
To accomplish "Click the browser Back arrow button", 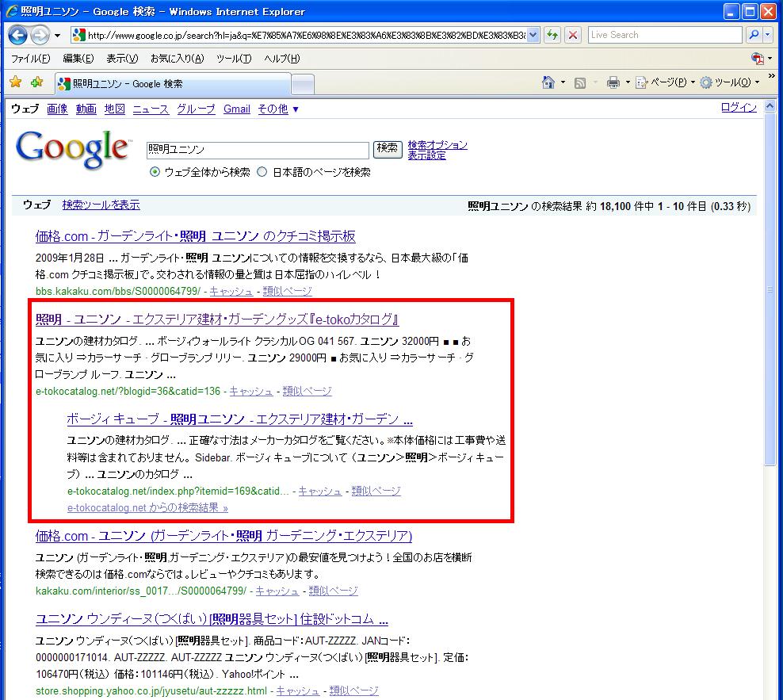I will (18, 35).
